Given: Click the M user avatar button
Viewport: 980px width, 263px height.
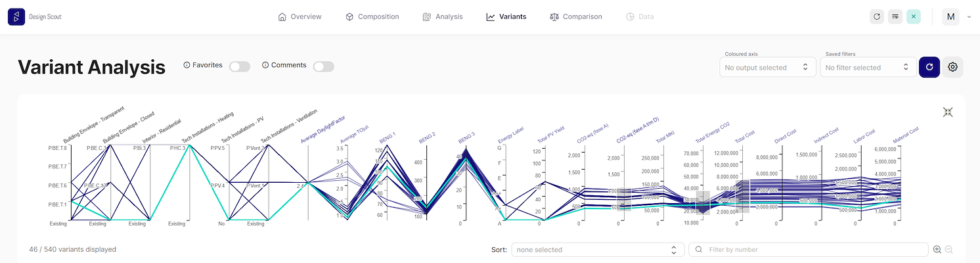Looking at the screenshot, I should point(950,17).
